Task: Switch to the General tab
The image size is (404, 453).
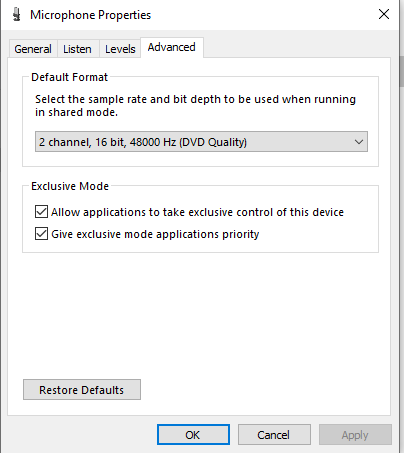Action: tap(33, 49)
